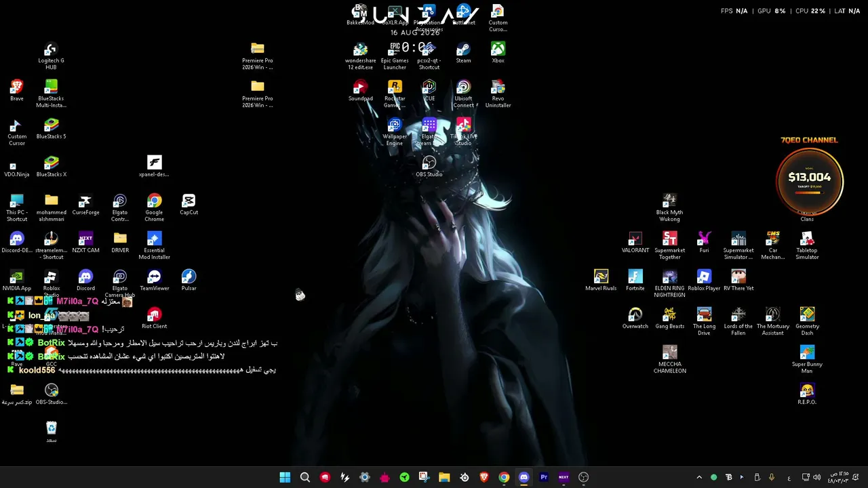868x488 pixels.
Task: Select the NZXT CAM desktop shortcut
Action: tap(85, 243)
